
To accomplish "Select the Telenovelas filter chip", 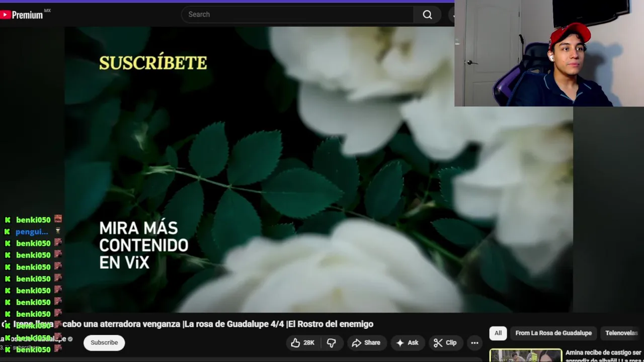I will [x=621, y=333].
